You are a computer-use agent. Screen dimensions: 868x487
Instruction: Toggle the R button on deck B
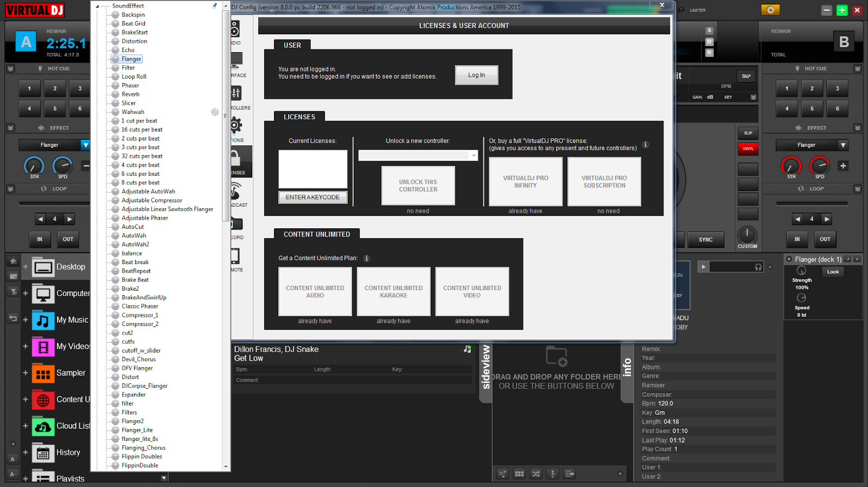[x=709, y=53]
